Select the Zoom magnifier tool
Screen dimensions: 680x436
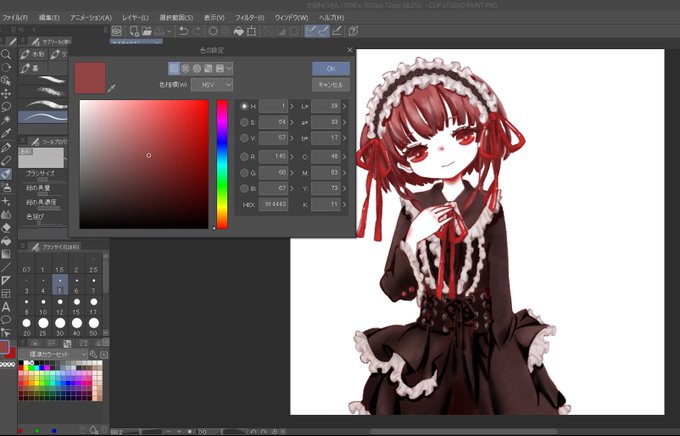pos(6,54)
